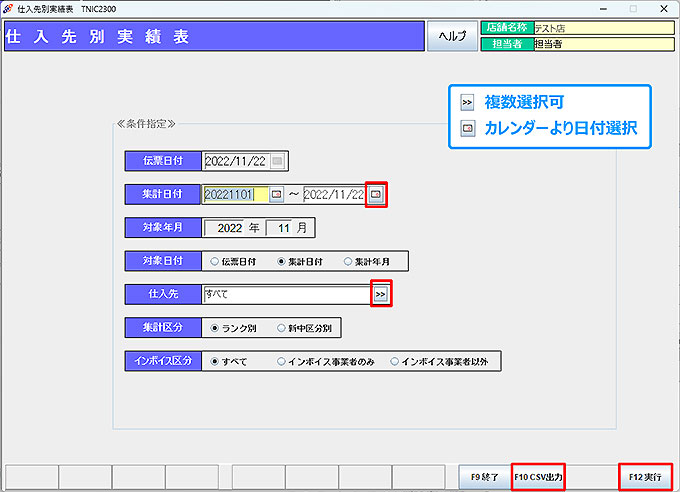This screenshot has height=492, width=680.
Task: Click the 店舗名称 green label
Action: (507, 28)
